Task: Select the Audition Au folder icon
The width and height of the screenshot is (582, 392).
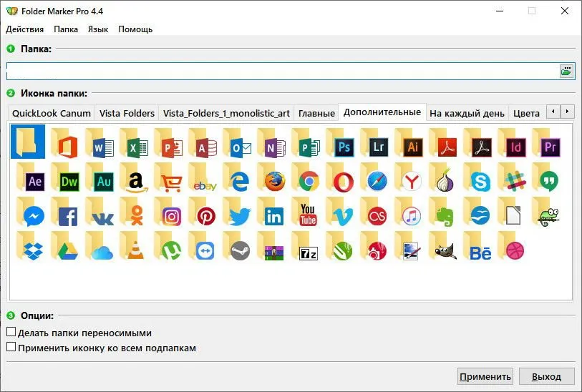Action: point(100,178)
